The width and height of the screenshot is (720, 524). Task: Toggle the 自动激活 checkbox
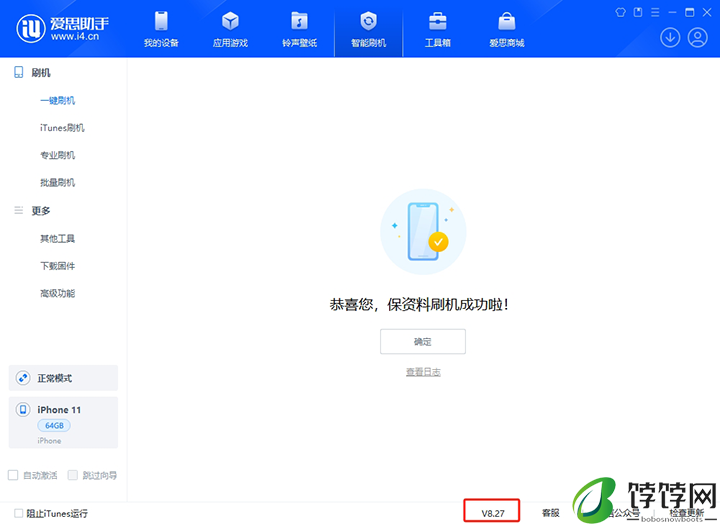(x=13, y=475)
